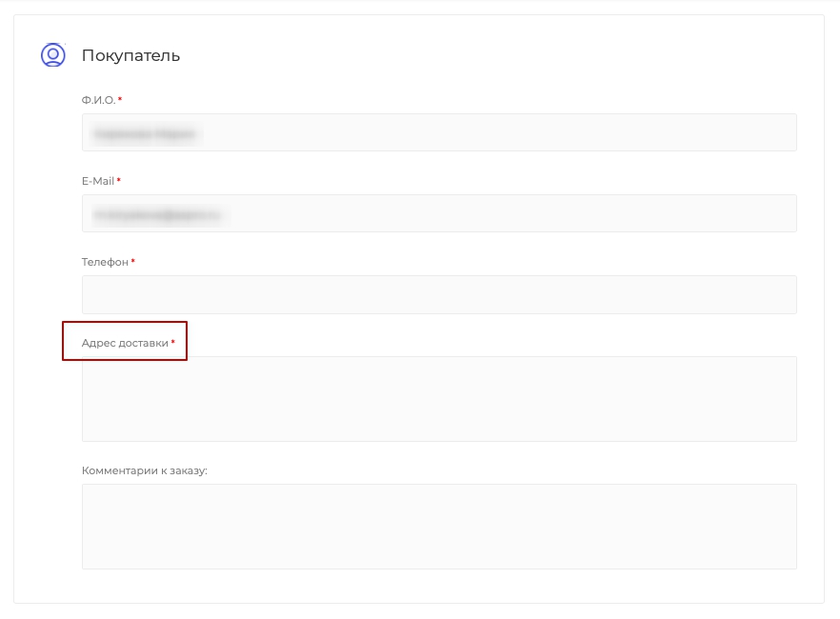Click the E-Mail field label

coord(98,181)
